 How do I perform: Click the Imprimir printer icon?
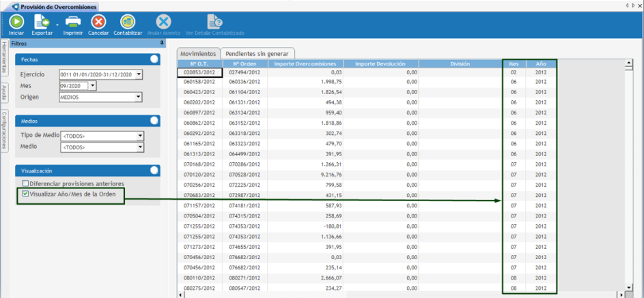73,22
